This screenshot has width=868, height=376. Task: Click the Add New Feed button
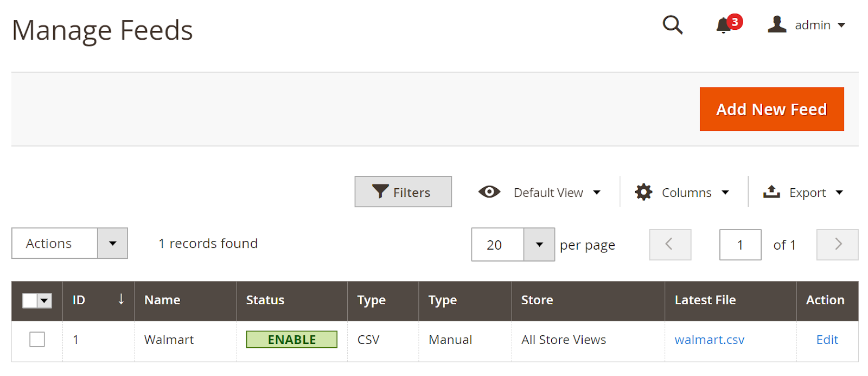(771, 109)
